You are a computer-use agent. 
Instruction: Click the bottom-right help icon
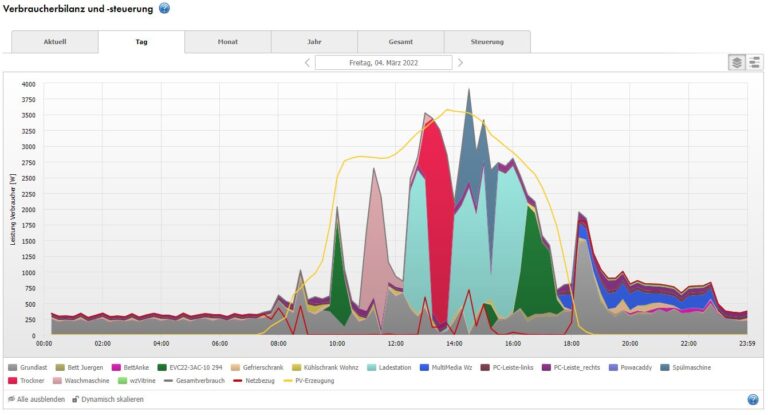[x=753, y=400]
